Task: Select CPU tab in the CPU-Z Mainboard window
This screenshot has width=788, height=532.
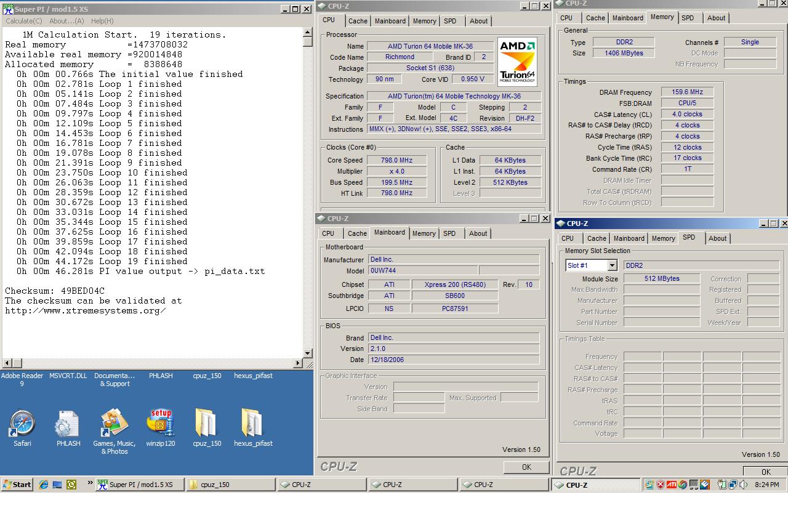Action: (x=328, y=233)
